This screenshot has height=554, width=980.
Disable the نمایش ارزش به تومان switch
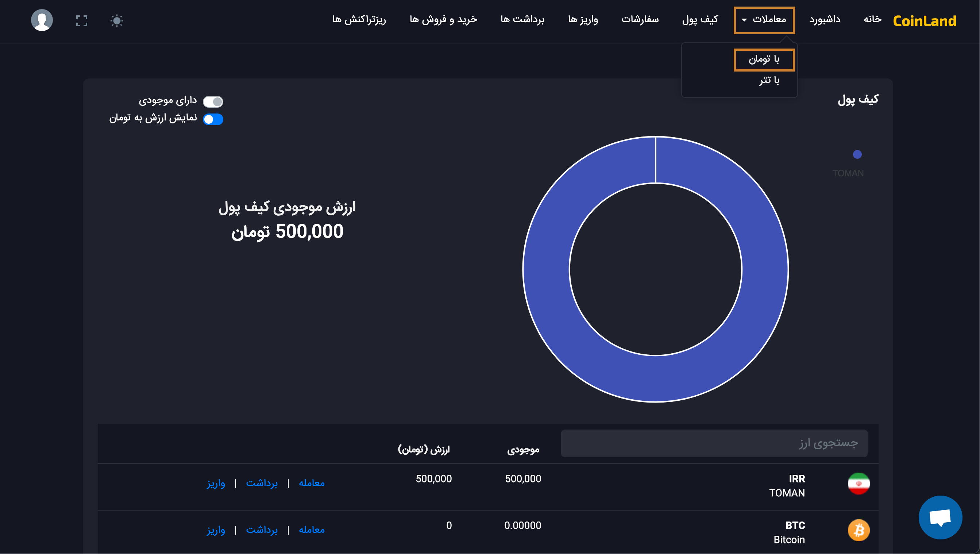click(213, 119)
